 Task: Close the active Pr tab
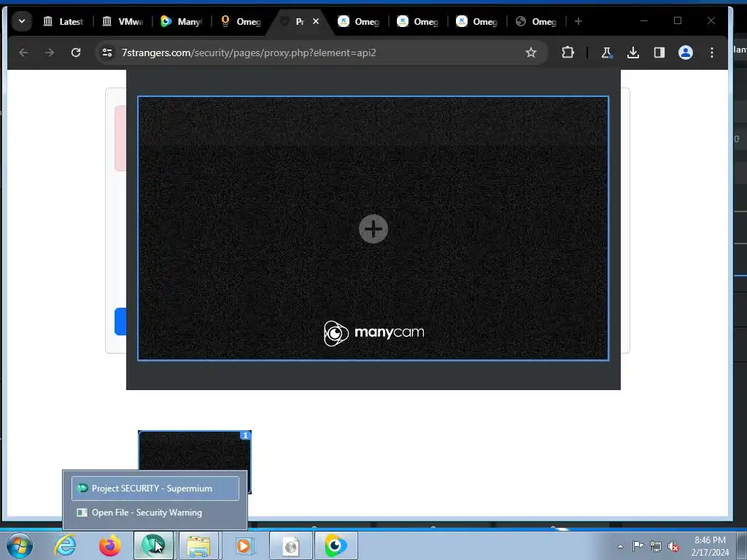(315, 21)
